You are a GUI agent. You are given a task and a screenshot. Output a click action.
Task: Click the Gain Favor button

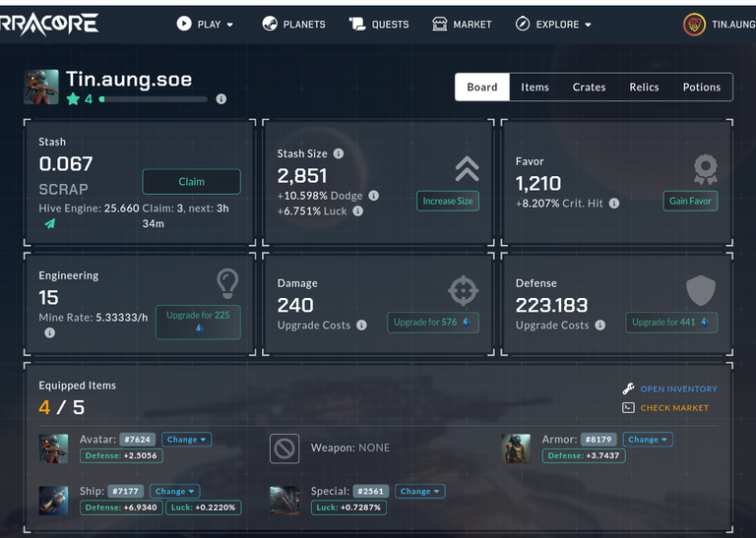click(x=690, y=202)
